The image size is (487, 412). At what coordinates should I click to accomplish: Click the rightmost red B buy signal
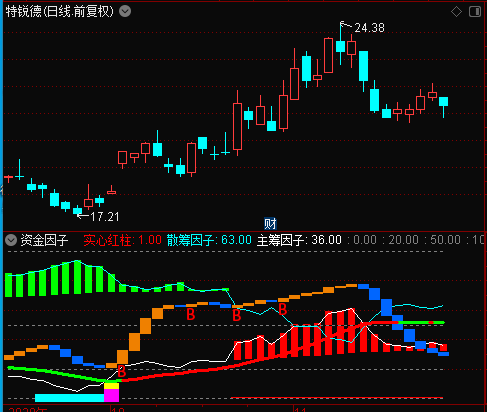[282, 309]
